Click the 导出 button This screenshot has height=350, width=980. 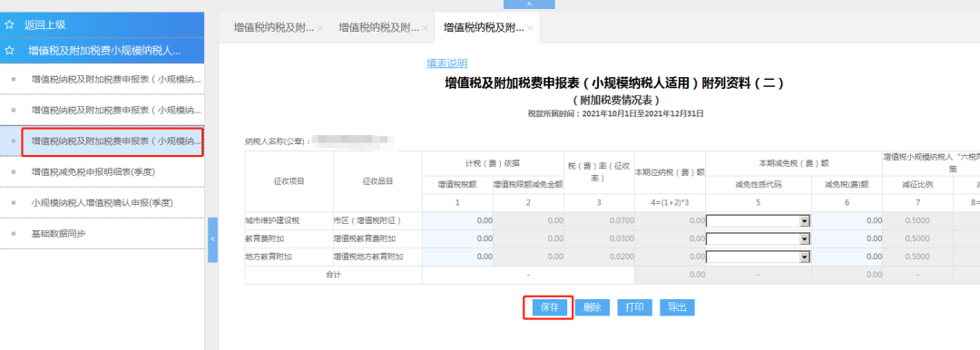pos(677,307)
